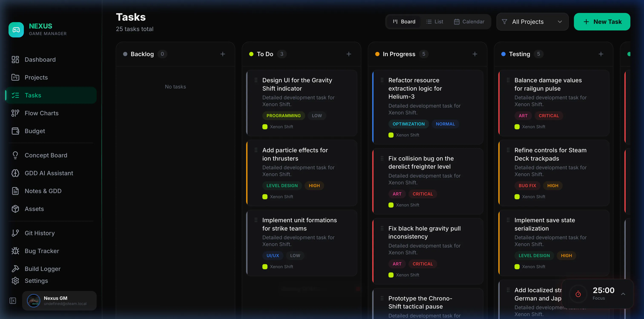Click BUG FIX tag on Steam Deck card
Image resolution: width=644 pixels, height=319 pixels.
pyautogui.click(x=527, y=185)
